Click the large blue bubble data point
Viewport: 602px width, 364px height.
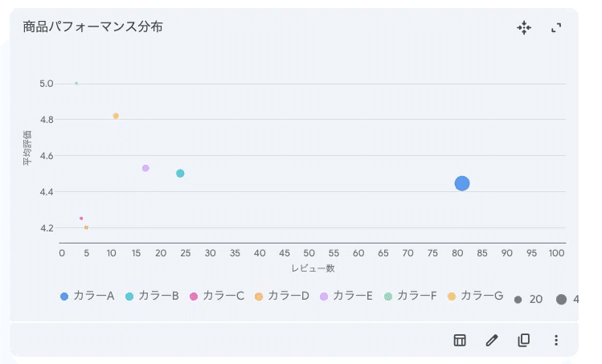pyautogui.click(x=462, y=183)
